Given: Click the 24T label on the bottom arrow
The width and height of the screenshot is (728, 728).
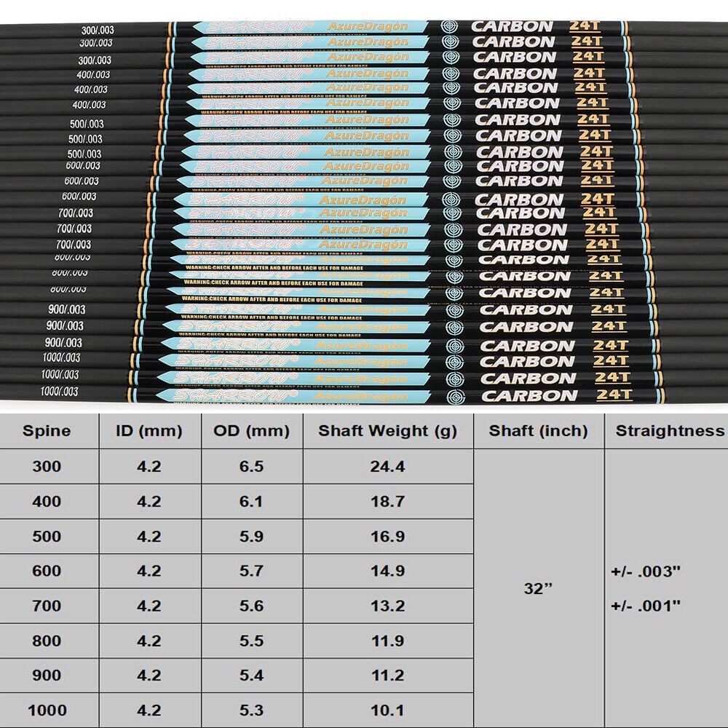Looking at the screenshot, I should pos(613,394).
